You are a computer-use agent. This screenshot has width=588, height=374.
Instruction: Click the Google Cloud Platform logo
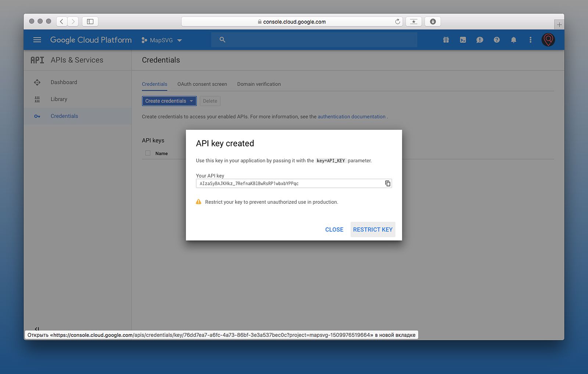(91, 40)
